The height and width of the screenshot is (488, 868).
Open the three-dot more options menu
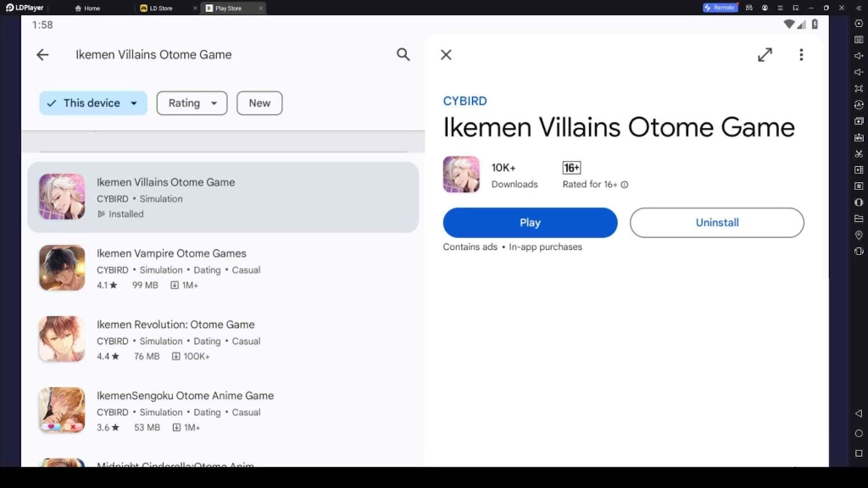click(801, 55)
